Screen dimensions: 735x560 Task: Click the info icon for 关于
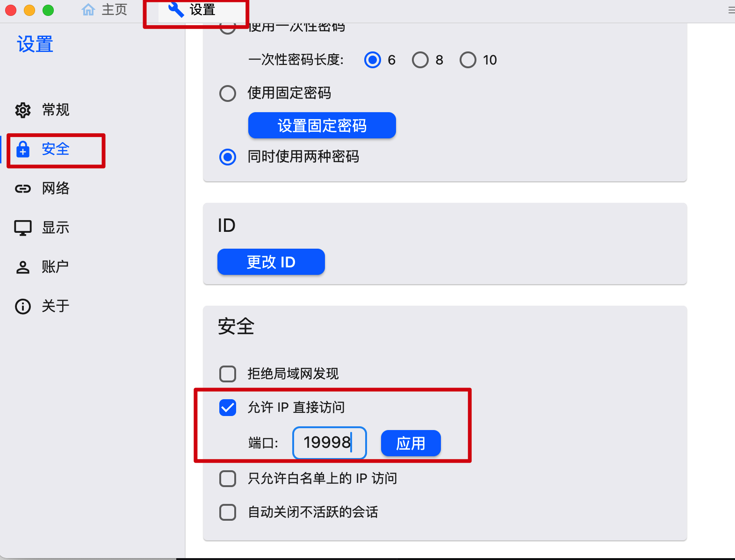point(23,307)
